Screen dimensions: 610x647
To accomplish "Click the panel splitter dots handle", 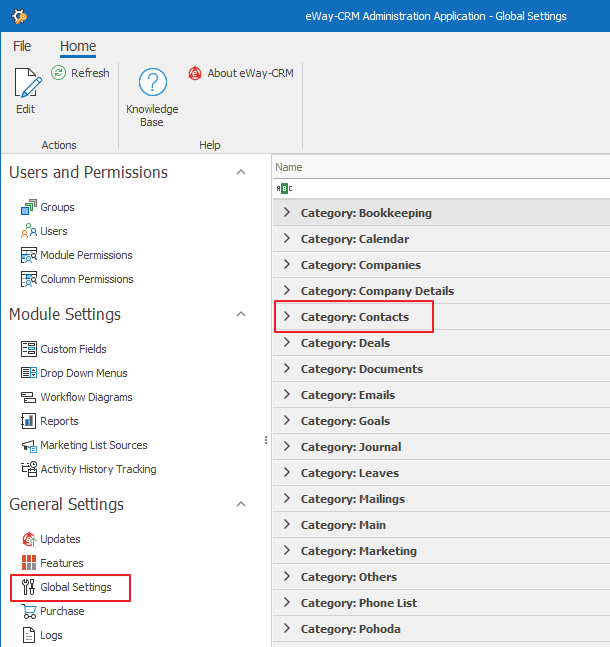I will (x=266, y=440).
